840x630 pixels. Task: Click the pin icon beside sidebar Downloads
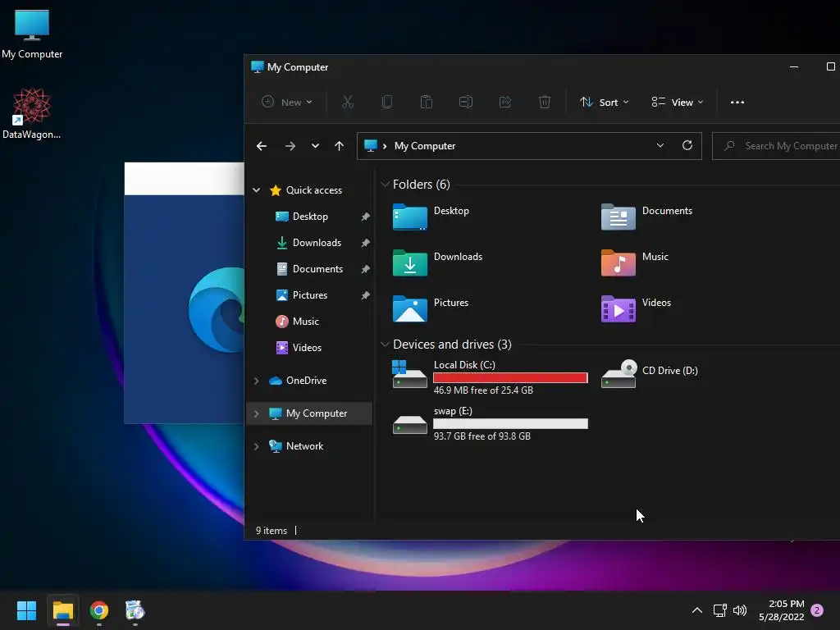(365, 243)
